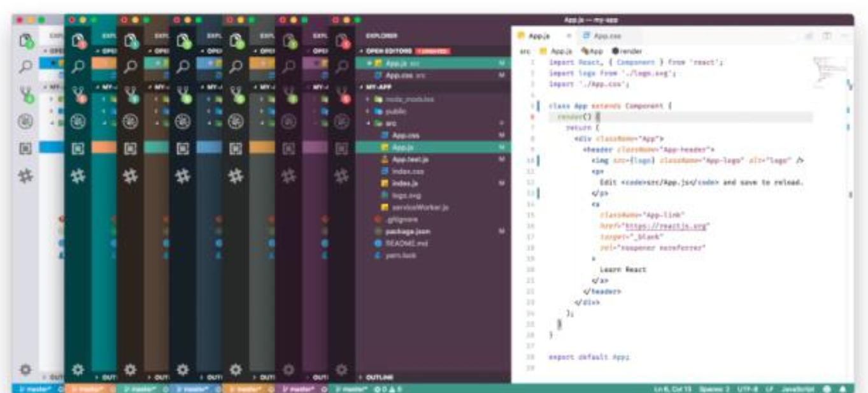Image resolution: width=868 pixels, height=393 pixels.
Task: Open Extensions view in the front window
Action: click(x=342, y=149)
